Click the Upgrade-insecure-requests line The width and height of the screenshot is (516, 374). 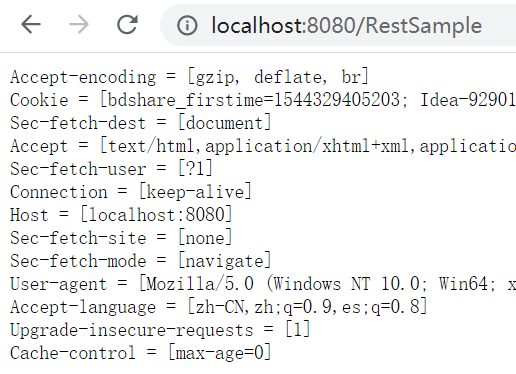(x=160, y=330)
